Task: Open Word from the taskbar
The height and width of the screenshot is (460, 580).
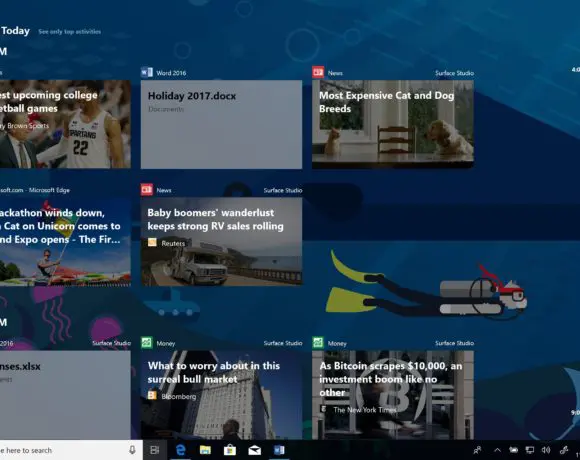Action: tap(279, 450)
